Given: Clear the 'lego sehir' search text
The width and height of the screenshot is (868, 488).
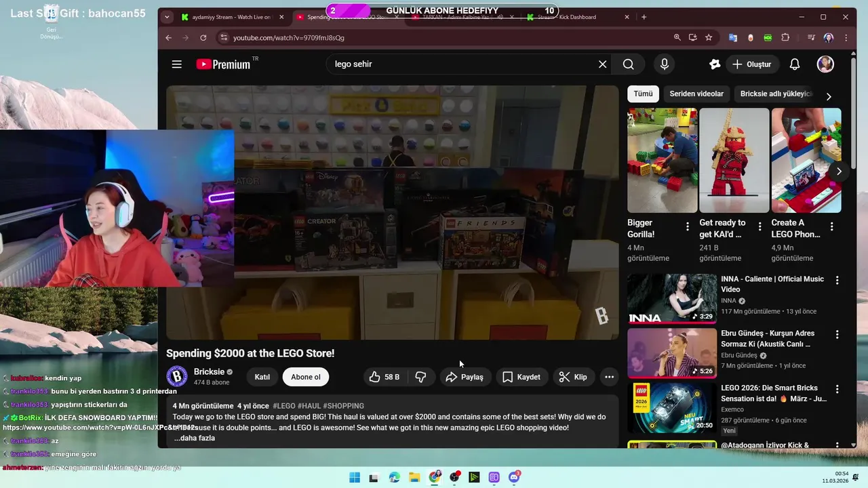Looking at the screenshot, I should [x=602, y=64].
